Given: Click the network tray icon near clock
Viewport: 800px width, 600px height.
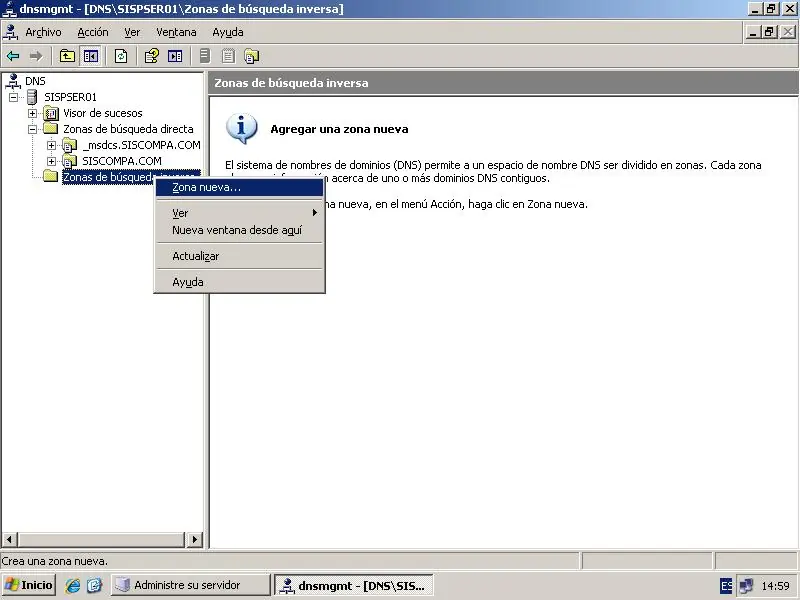Looking at the screenshot, I should pos(746,586).
